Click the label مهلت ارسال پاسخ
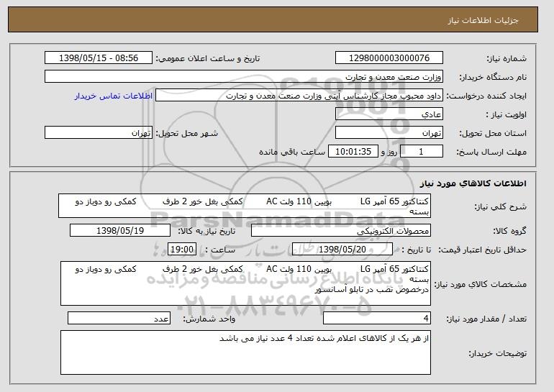The image size is (554, 392). [491, 152]
